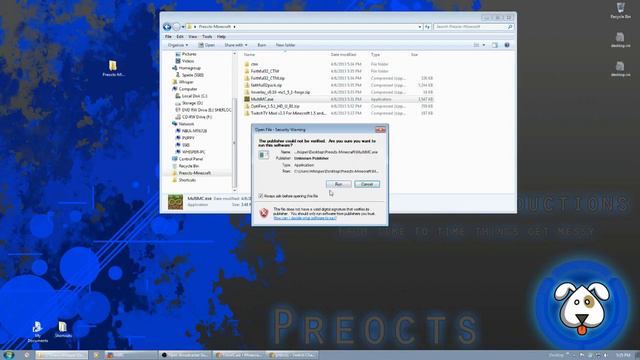Viewport: 640px width, 360px height.
Task: Click the change view icon
Action: coord(476,45)
